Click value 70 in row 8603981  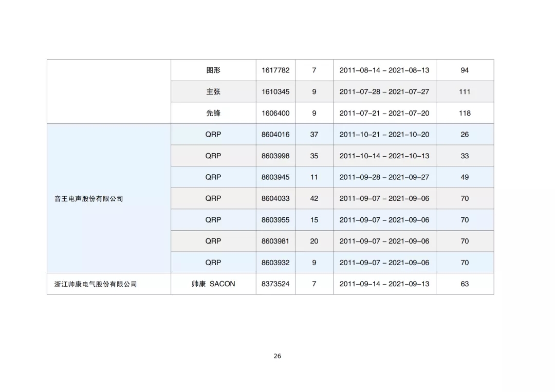pyautogui.click(x=465, y=241)
